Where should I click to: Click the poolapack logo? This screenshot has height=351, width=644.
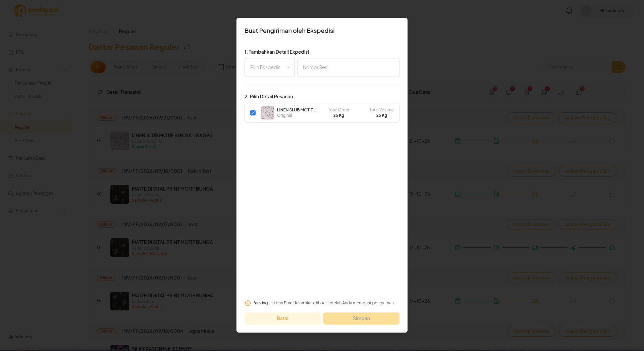pyautogui.click(x=36, y=11)
